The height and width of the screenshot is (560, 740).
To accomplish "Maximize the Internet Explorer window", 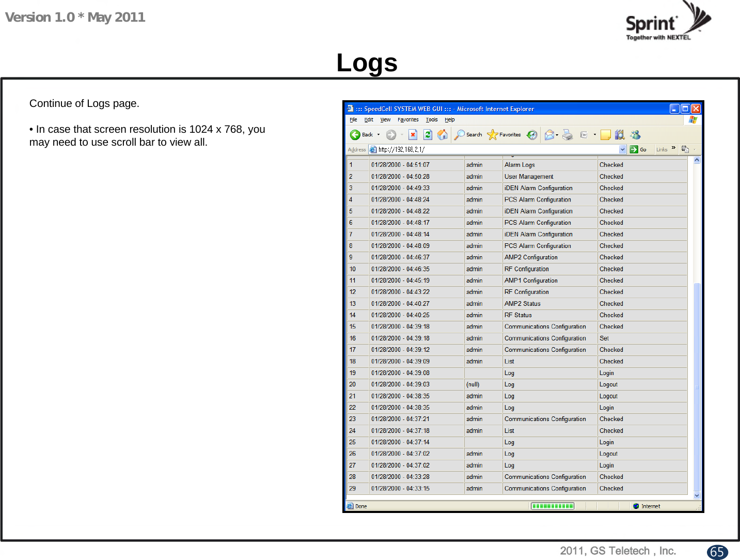I will coord(685,108).
